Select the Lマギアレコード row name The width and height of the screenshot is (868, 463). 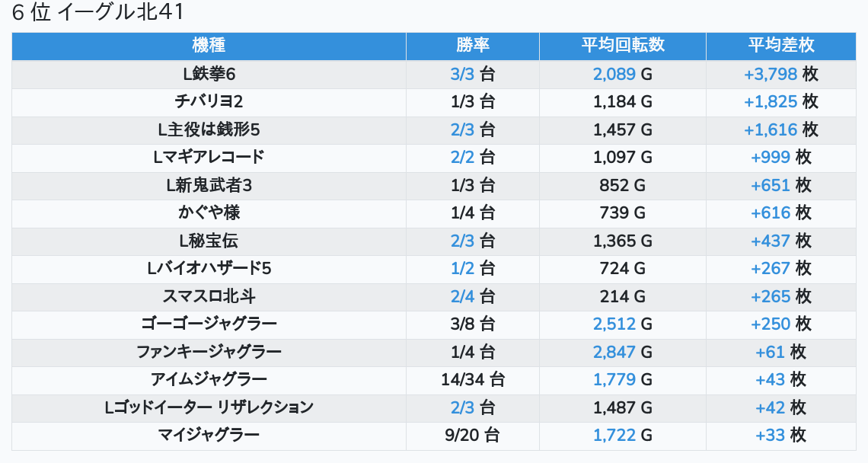tap(209, 157)
